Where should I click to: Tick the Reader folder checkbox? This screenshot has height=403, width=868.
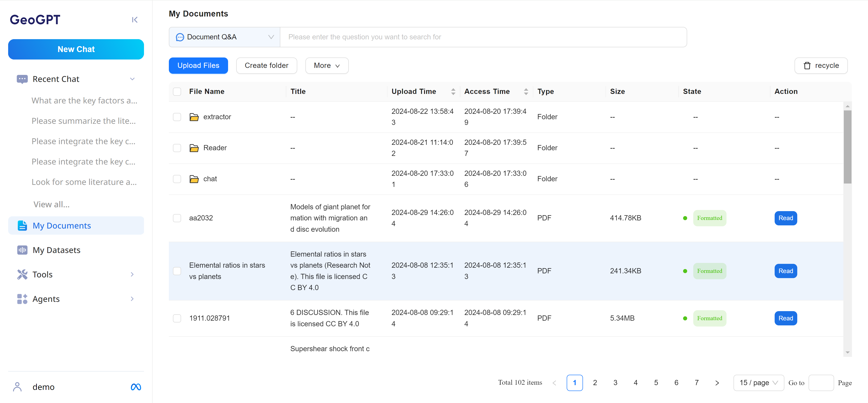click(177, 148)
